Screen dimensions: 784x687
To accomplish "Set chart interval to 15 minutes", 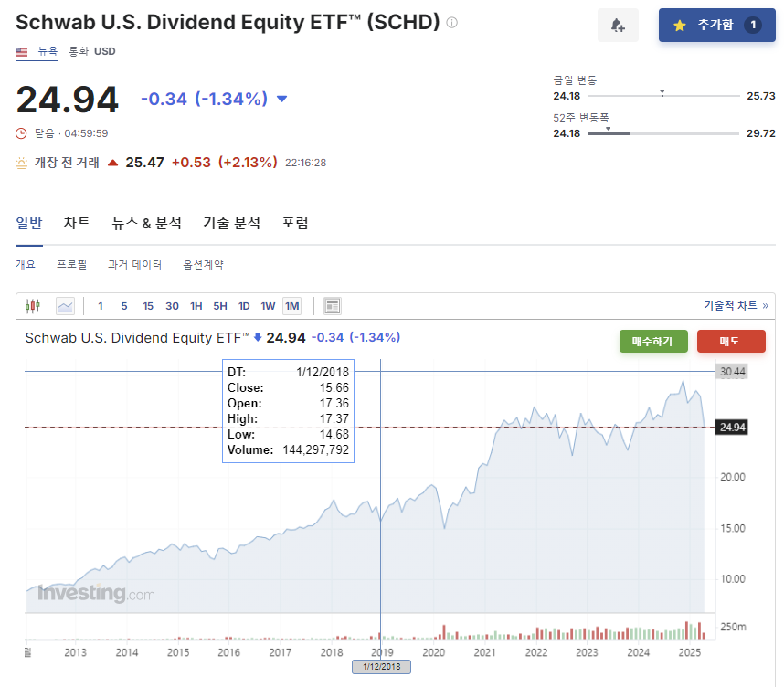I will click(x=148, y=306).
